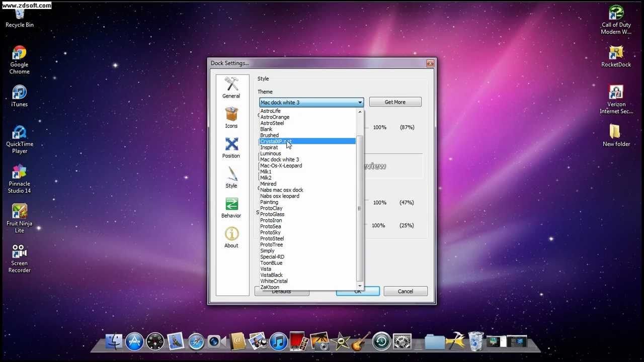Choose Vista theme from list
This screenshot has width=644, height=362.
[307, 269]
